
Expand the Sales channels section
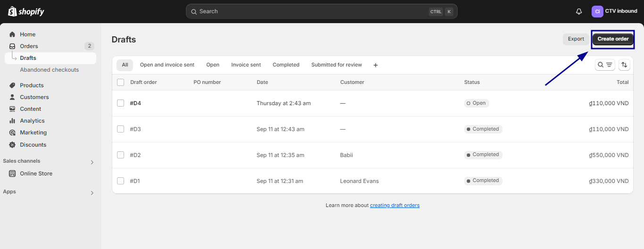[92, 162]
